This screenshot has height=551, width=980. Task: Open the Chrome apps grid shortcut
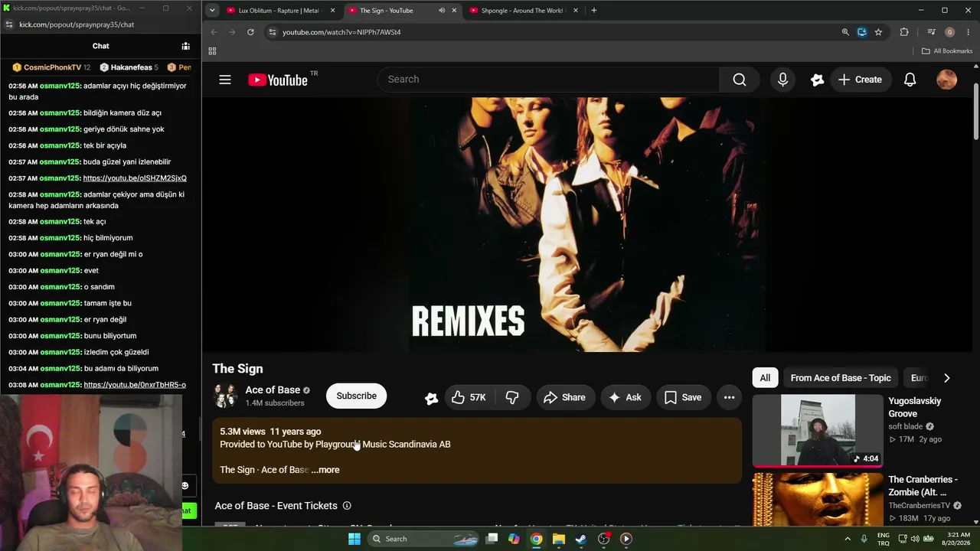click(x=212, y=51)
